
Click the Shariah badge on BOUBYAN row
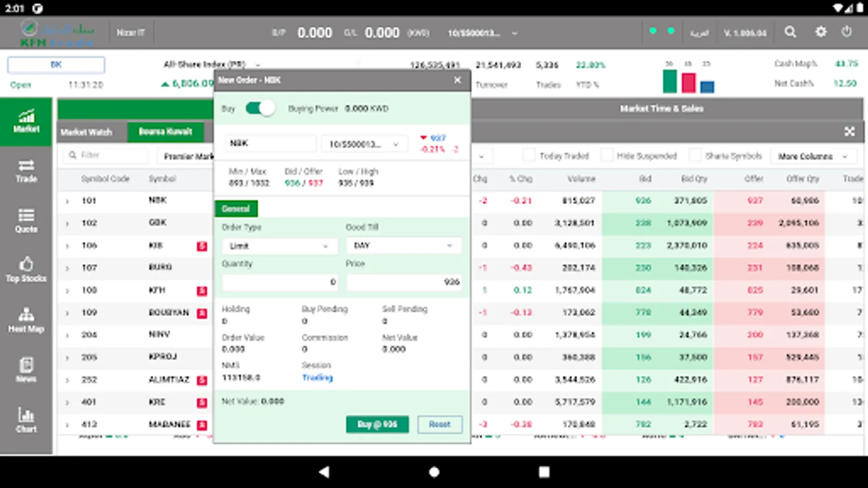click(202, 313)
